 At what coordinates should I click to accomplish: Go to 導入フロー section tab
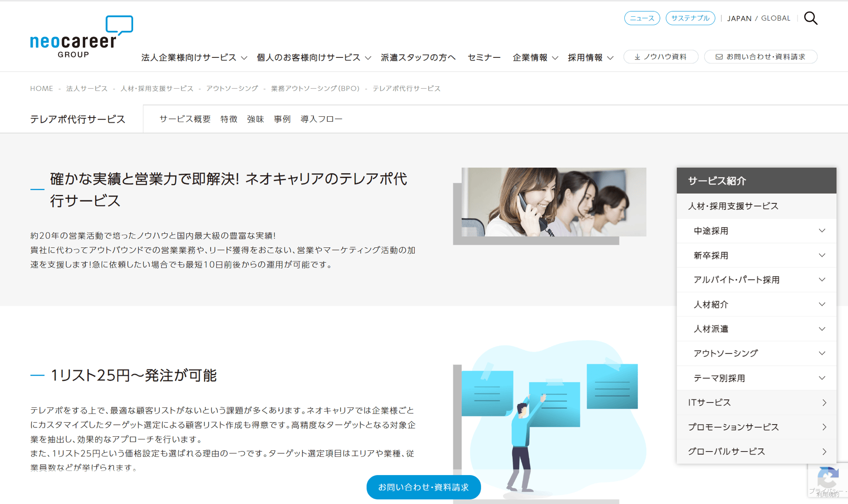pos(321,119)
